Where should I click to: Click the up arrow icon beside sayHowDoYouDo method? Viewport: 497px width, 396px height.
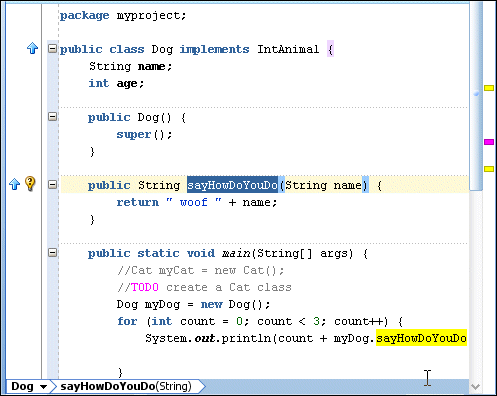tap(14, 184)
